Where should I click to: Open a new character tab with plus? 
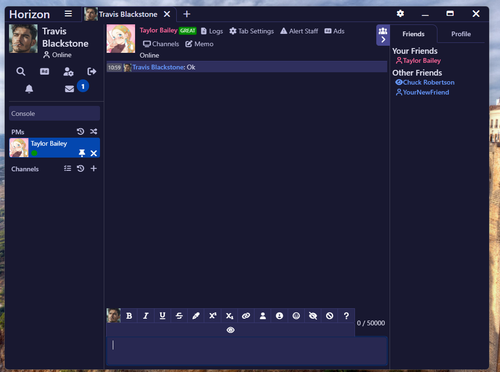point(187,14)
